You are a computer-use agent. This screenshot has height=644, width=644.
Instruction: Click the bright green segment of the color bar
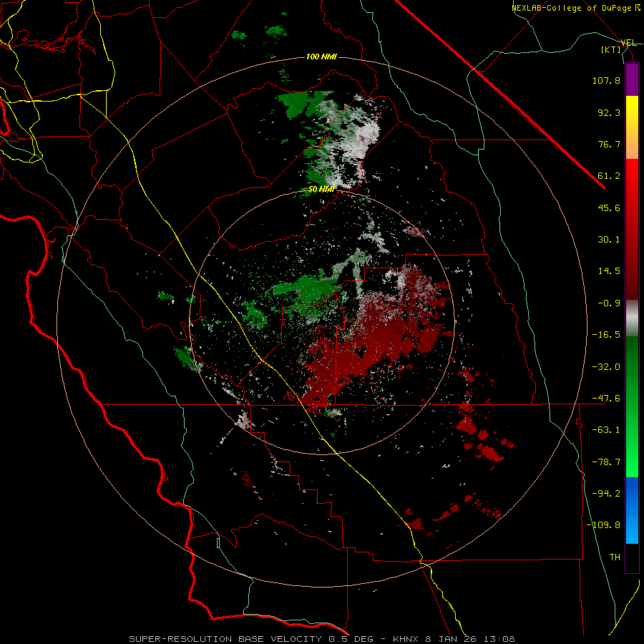[632, 406]
